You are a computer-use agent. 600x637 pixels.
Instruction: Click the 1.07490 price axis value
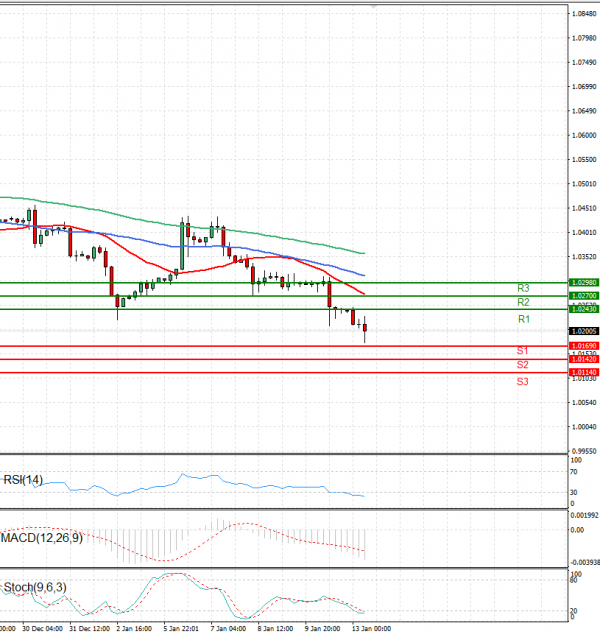pos(584,63)
